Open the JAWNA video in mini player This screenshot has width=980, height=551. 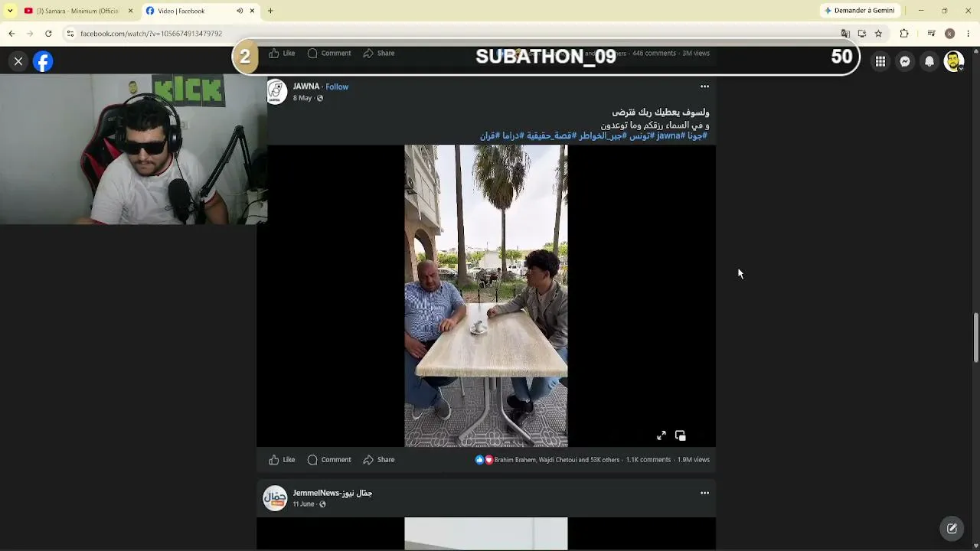pos(680,435)
